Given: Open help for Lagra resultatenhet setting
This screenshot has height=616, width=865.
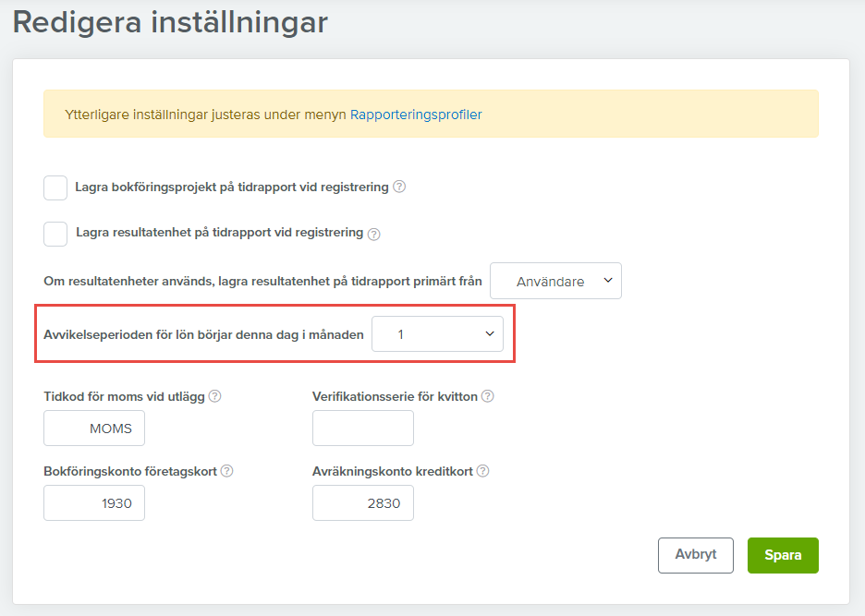Looking at the screenshot, I should coord(374,234).
